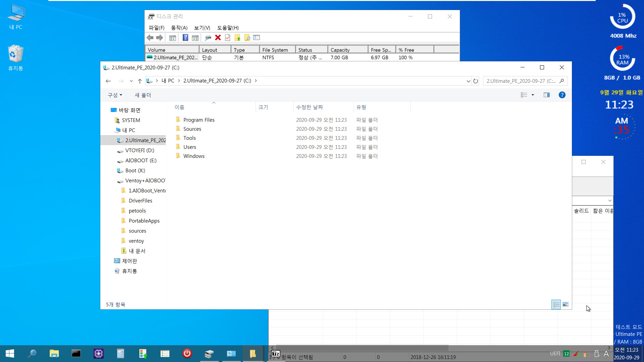The image size is (644, 362).
Task: Switch to large icons view in status bar
Action: tap(566, 305)
